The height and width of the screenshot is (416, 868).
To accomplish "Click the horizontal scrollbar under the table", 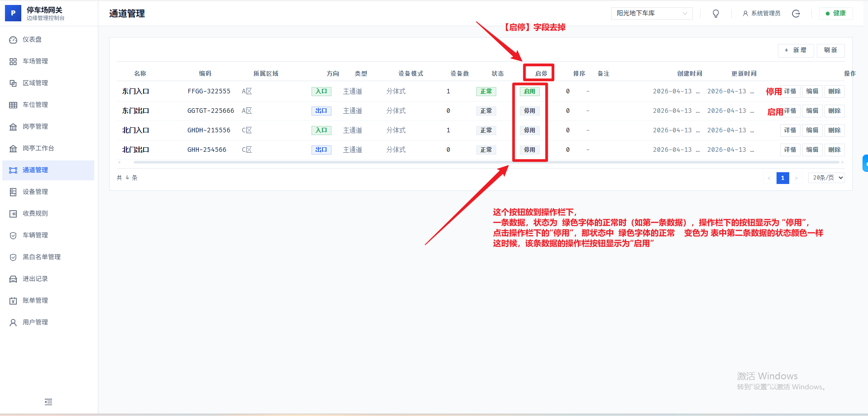I will click(317, 162).
